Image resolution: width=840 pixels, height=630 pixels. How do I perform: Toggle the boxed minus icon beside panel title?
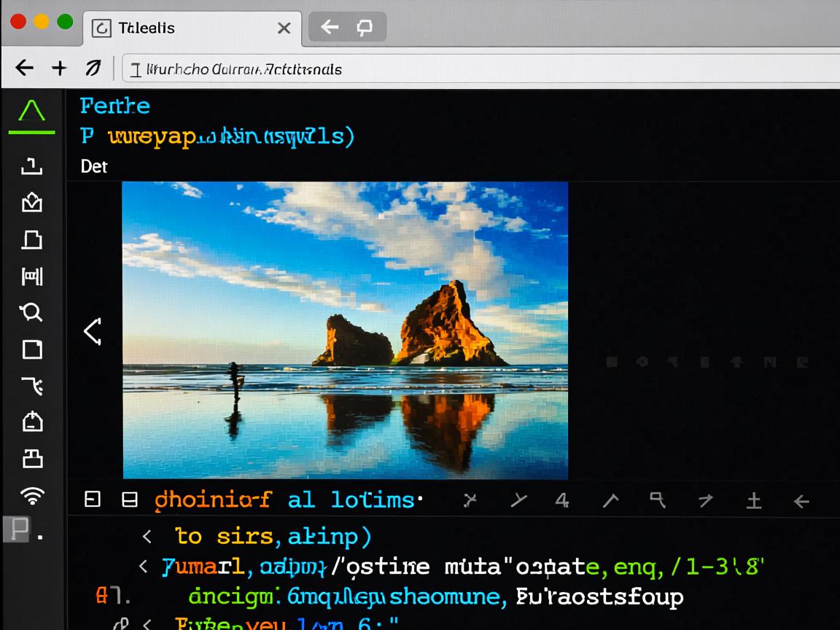pos(93,499)
